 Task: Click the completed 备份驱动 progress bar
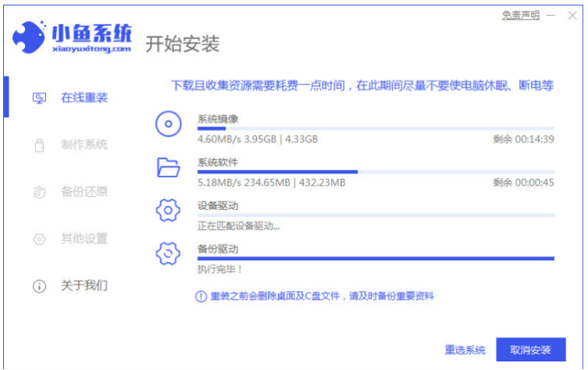[376, 258]
